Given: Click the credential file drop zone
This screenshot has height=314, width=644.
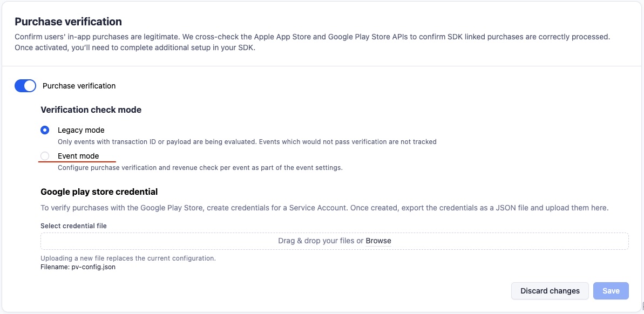Looking at the screenshot, I should pyautogui.click(x=334, y=241).
